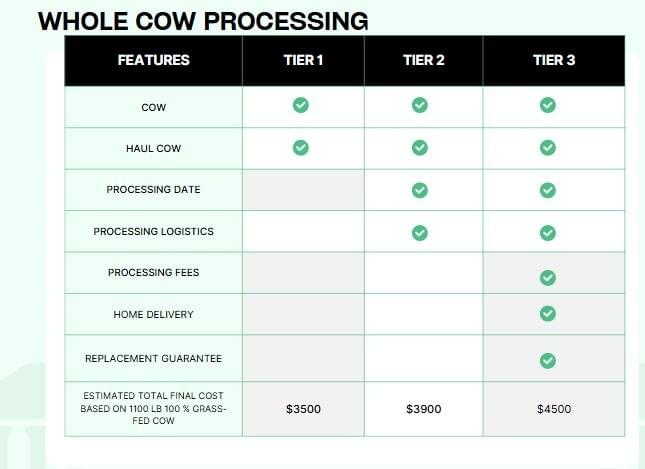The width and height of the screenshot is (645, 469).
Task: Click the Tier 3 Cow checkmark icon
Action: 547,105
